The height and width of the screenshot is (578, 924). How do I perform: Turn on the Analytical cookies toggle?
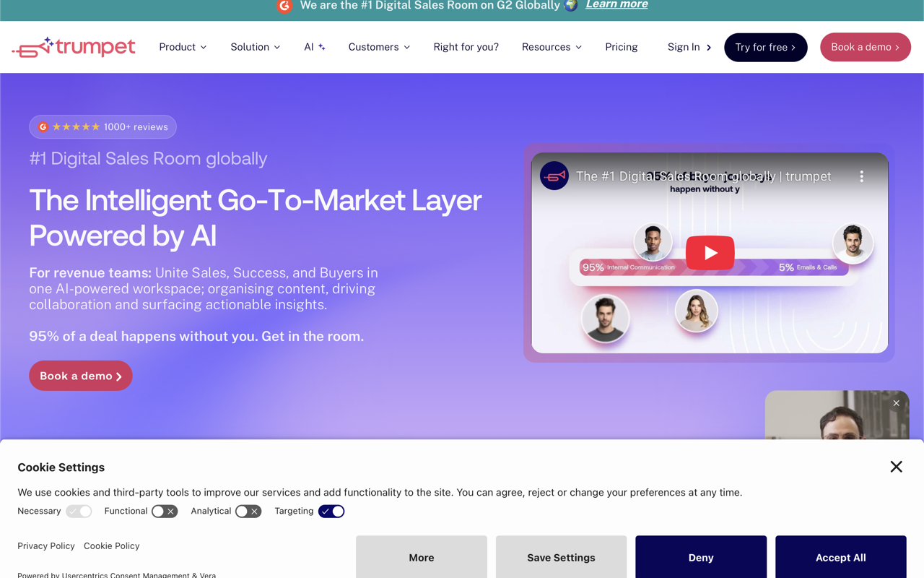(x=248, y=511)
